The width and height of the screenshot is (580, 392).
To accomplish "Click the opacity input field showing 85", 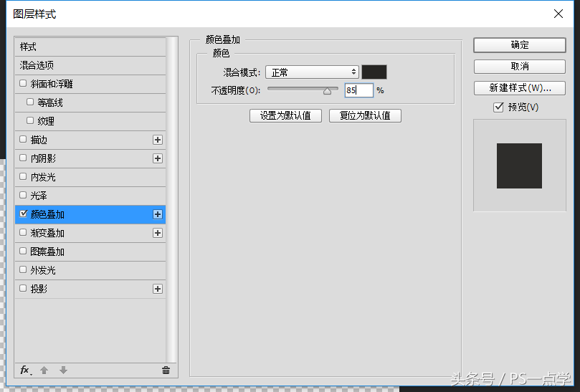I will 358,90.
